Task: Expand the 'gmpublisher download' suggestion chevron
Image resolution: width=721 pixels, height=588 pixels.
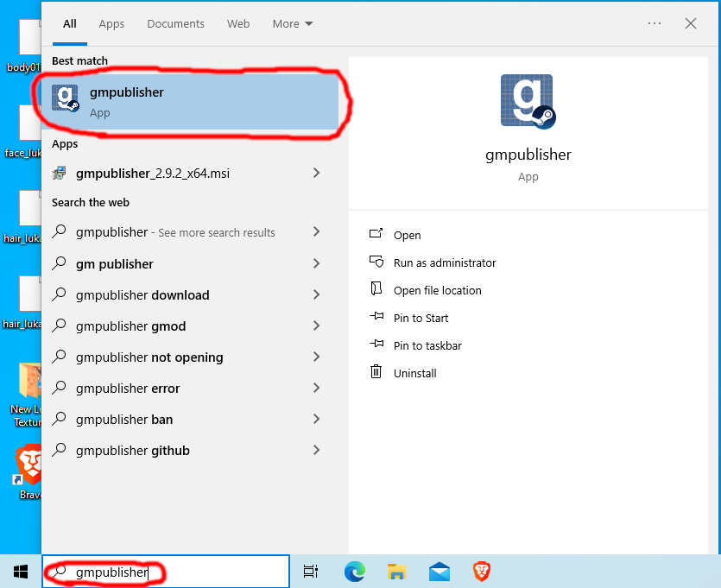Action: 316,294
